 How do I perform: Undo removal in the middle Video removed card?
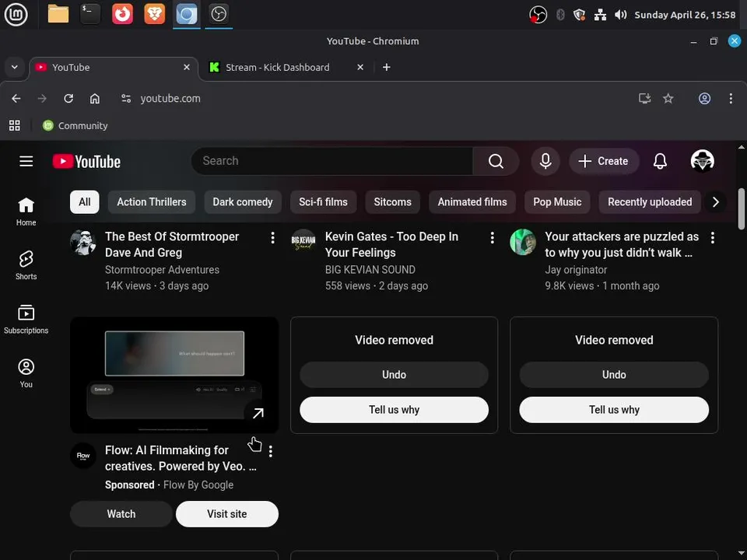(394, 375)
